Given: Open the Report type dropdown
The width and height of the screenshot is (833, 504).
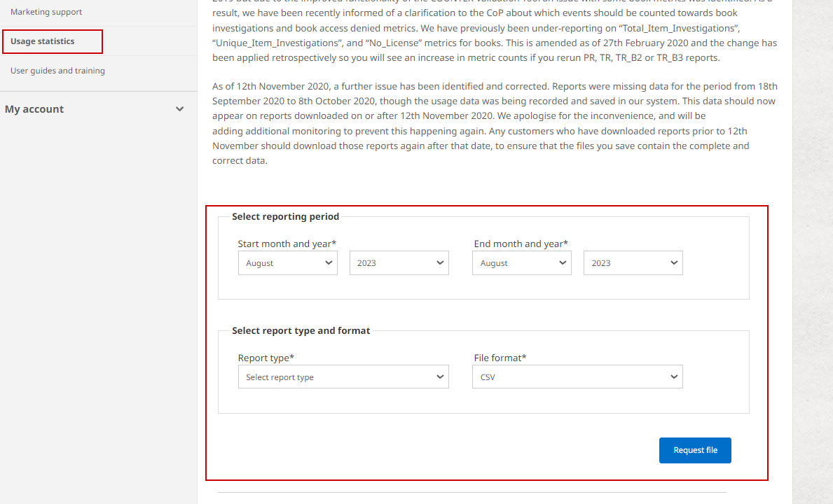Looking at the screenshot, I should click(x=343, y=377).
